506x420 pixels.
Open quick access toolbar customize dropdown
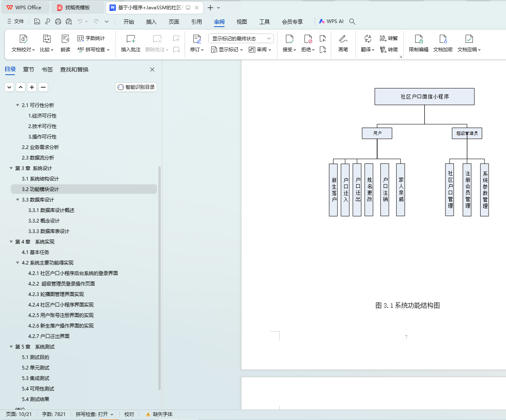(x=107, y=21)
